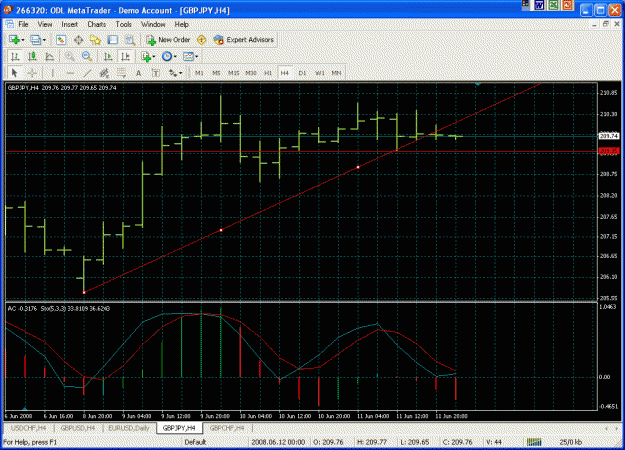Image resolution: width=625 pixels, height=450 pixels.
Task: Open PowerPoint from the Office shortcut bar
Action: [x=567, y=5]
